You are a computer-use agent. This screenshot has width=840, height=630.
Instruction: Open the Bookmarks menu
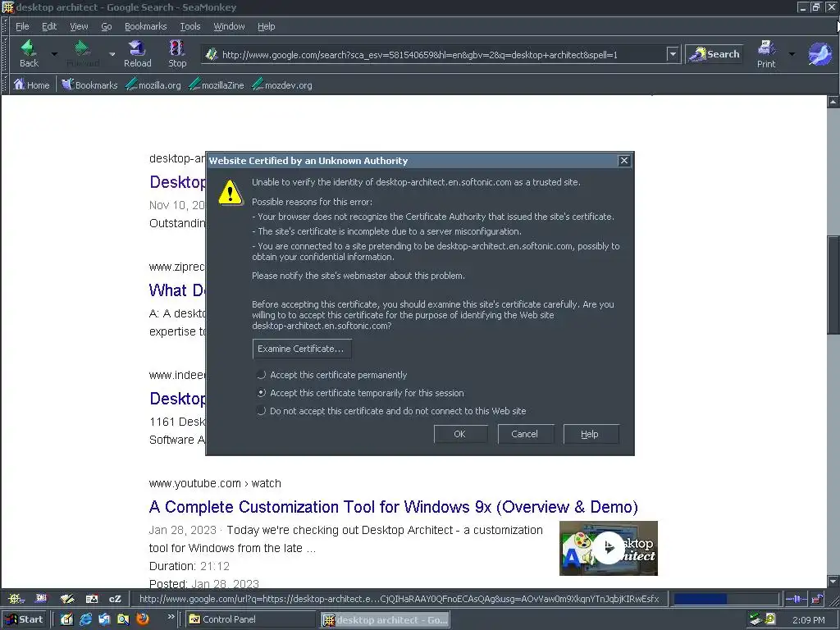tap(146, 26)
